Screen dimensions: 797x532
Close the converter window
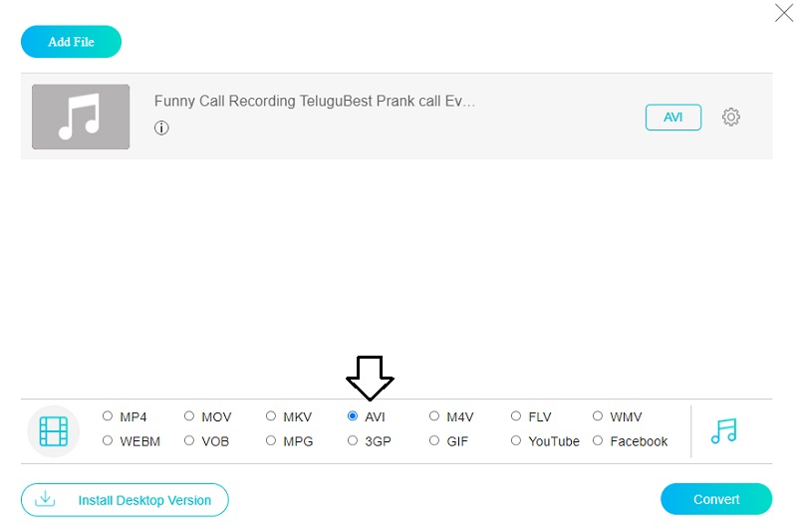783,13
